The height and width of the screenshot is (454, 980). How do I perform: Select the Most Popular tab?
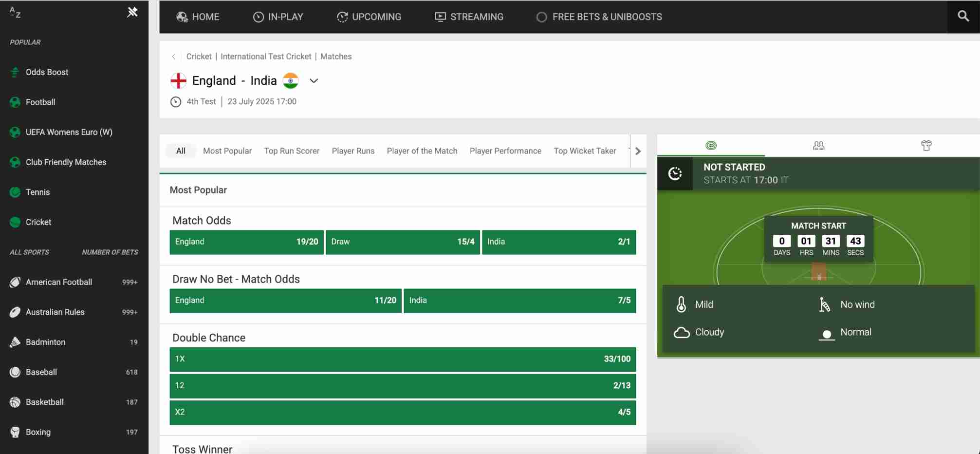point(227,151)
